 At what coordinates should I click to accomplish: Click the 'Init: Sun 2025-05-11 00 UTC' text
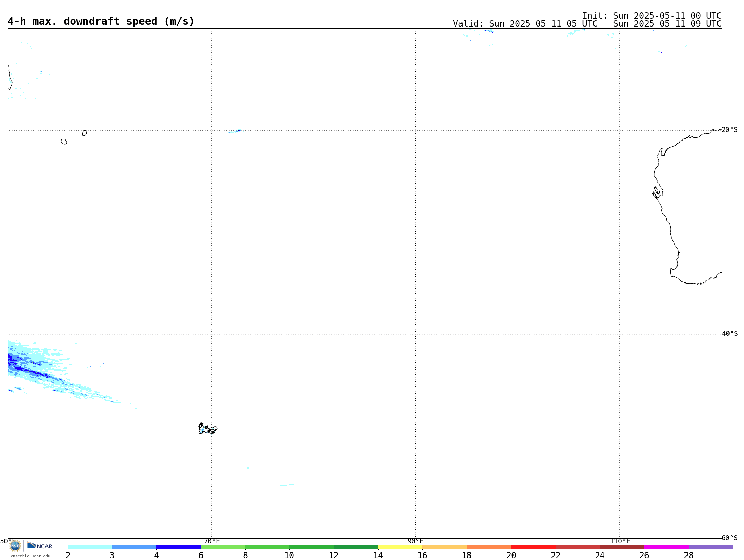point(652,16)
